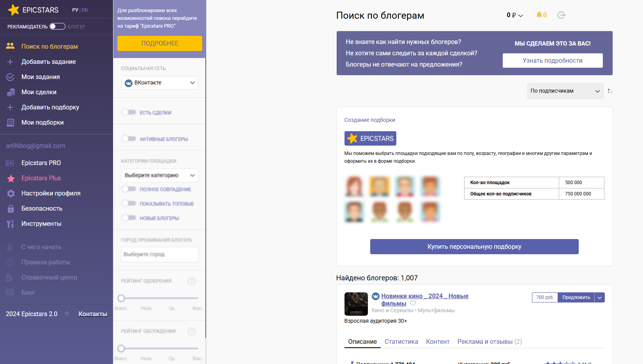This screenshot has width=643, height=364.
Task: Expand the balance 0 ₽ dropdown
Action: pos(515,15)
